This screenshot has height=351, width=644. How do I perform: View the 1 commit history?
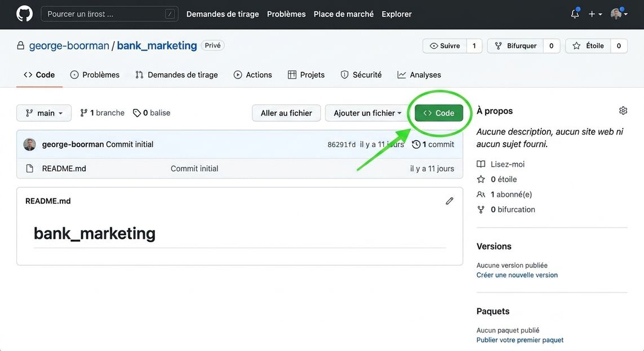coord(433,144)
